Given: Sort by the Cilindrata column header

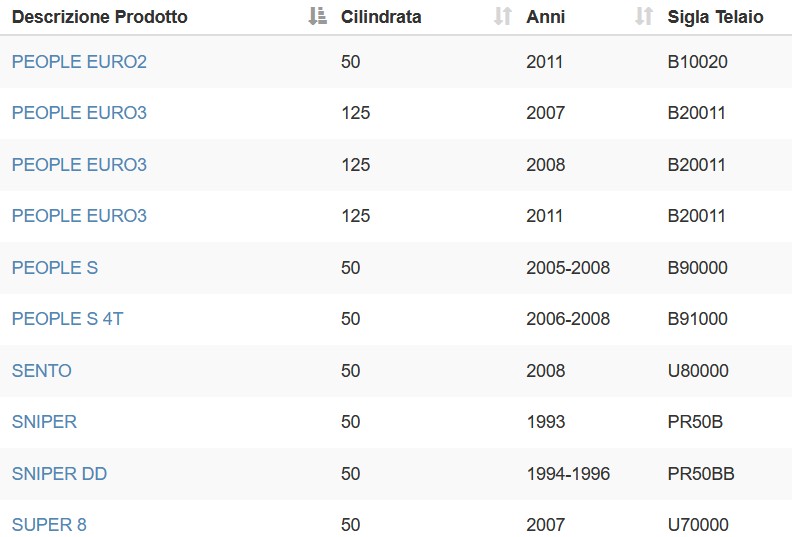Looking at the screenshot, I should [x=381, y=17].
